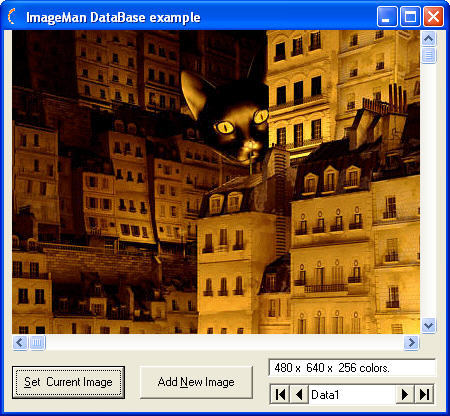Screen dimensions: 450x416
Task: Maximize the ImageMan DataBase example window
Action: pos(410,16)
